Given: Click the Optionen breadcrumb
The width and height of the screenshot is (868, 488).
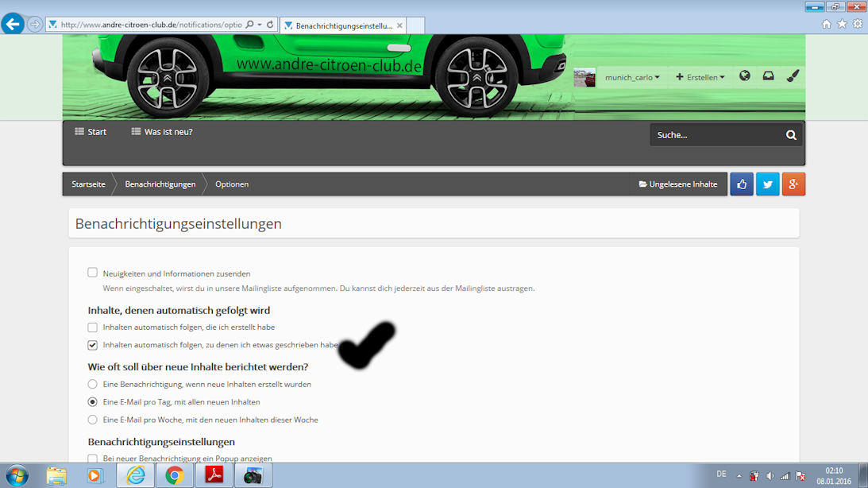Looking at the screenshot, I should 232,184.
